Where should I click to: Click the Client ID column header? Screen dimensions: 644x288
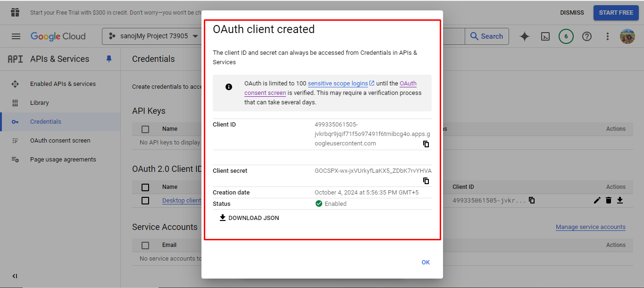463,187
